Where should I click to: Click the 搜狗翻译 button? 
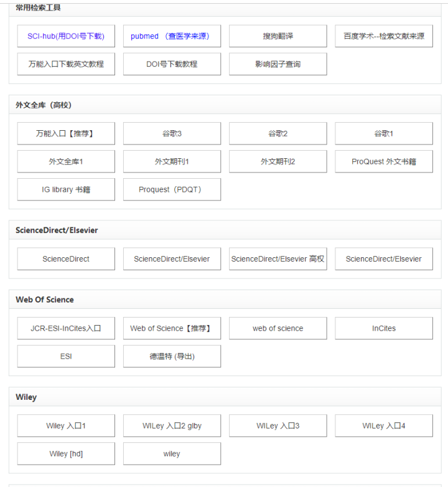(278, 36)
